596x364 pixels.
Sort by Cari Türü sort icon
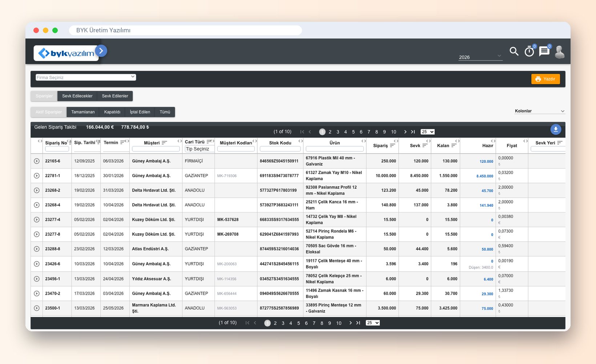click(209, 142)
